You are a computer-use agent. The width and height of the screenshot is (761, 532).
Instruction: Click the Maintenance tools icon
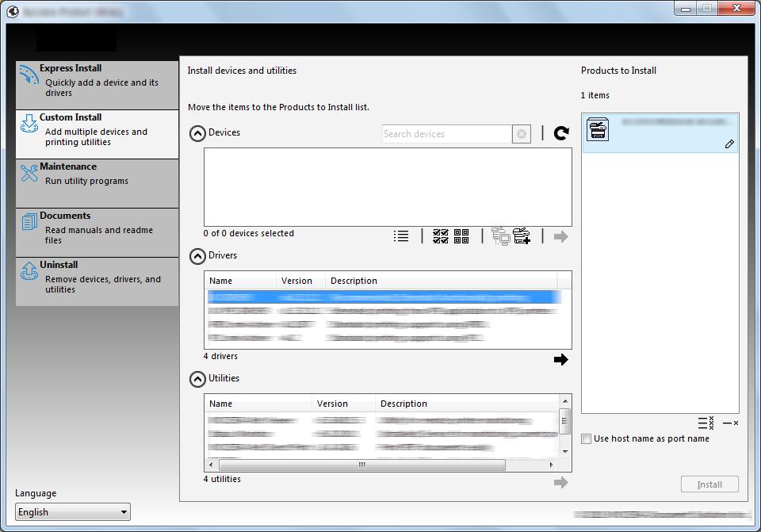click(x=29, y=173)
